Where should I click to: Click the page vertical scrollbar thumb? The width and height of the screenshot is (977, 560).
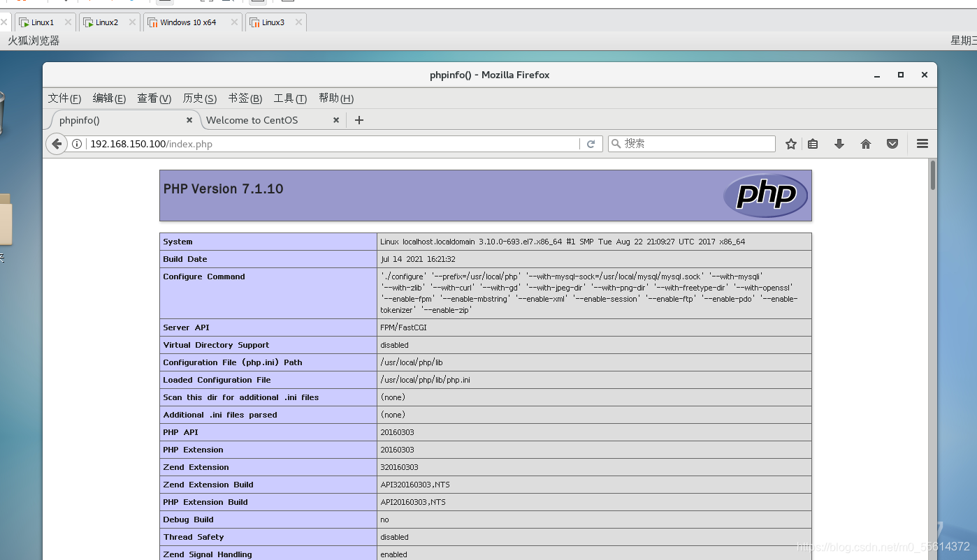point(932,175)
